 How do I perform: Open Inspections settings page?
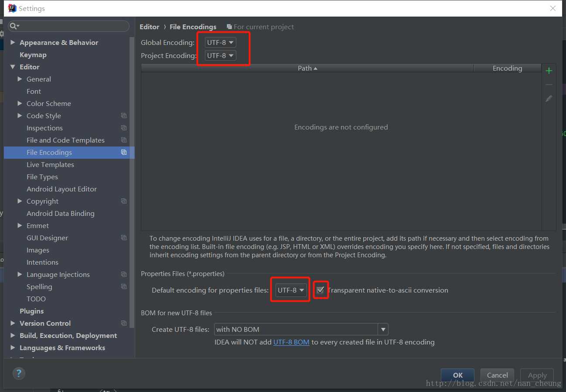44,128
